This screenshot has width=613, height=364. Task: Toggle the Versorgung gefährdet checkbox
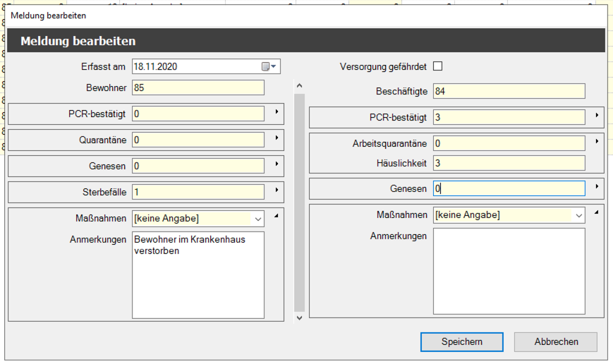(x=437, y=66)
